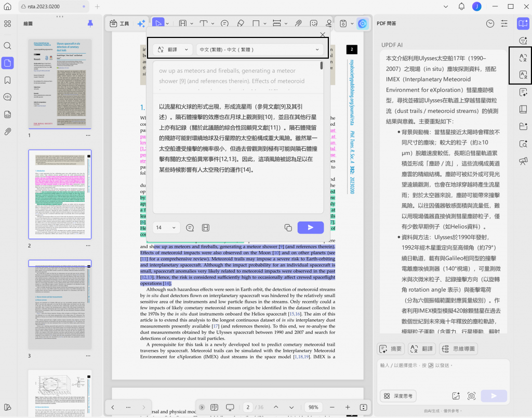Change font size 14 dropdown

tap(166, 228)
